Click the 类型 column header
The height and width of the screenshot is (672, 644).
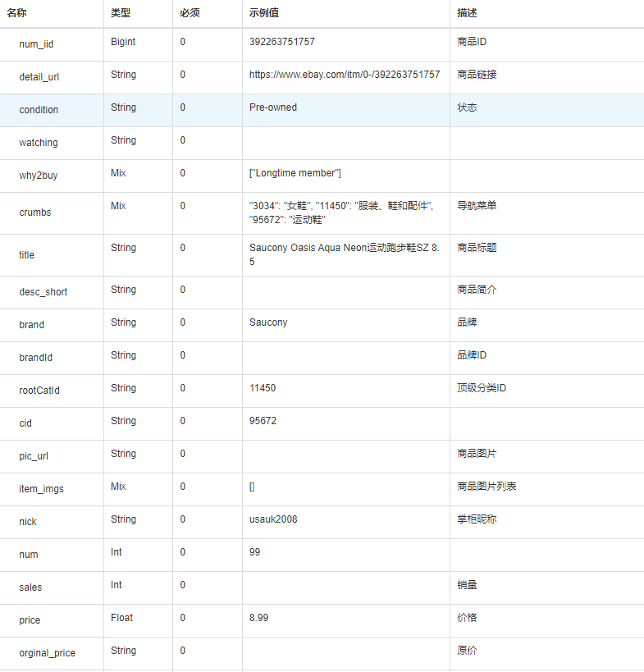click(x=121, y=13)
